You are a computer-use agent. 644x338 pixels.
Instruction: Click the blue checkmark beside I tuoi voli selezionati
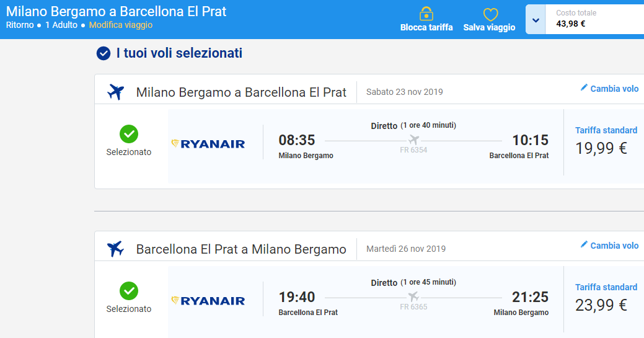click(x=104, y=54)
